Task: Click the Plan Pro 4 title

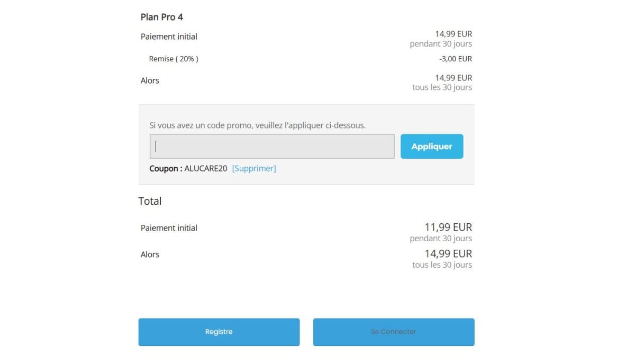Action: [x=162, y=16]
